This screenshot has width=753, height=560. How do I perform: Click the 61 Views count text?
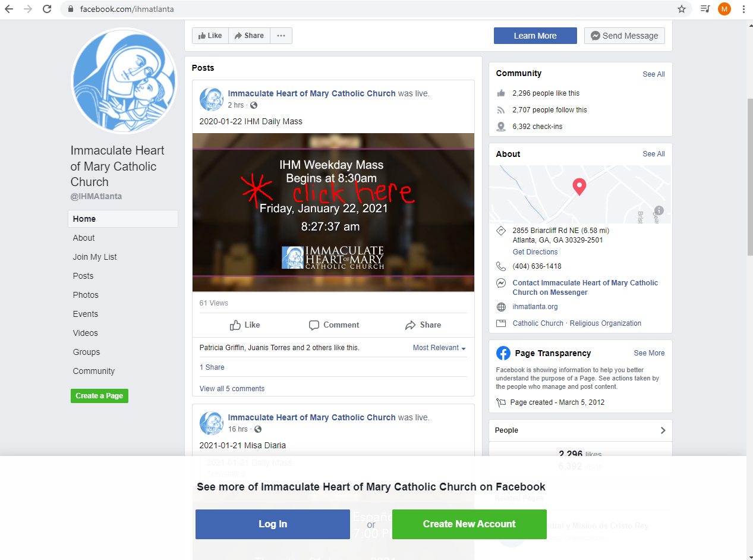click(x=214, y=303)
